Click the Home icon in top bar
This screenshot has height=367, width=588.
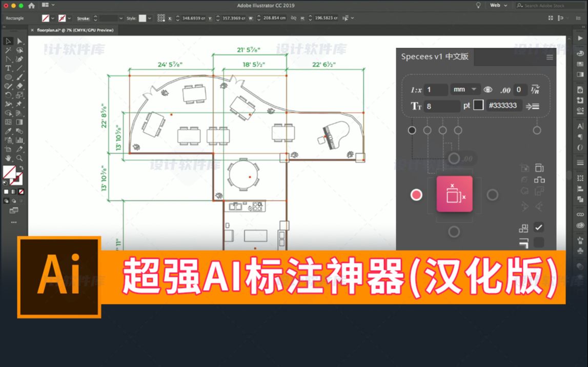pos(31,6)
